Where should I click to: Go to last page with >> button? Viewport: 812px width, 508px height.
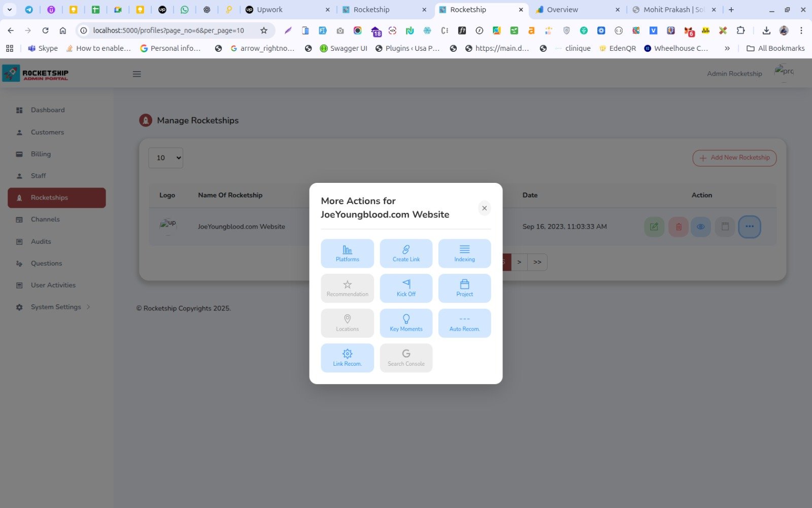pos(537,262)
